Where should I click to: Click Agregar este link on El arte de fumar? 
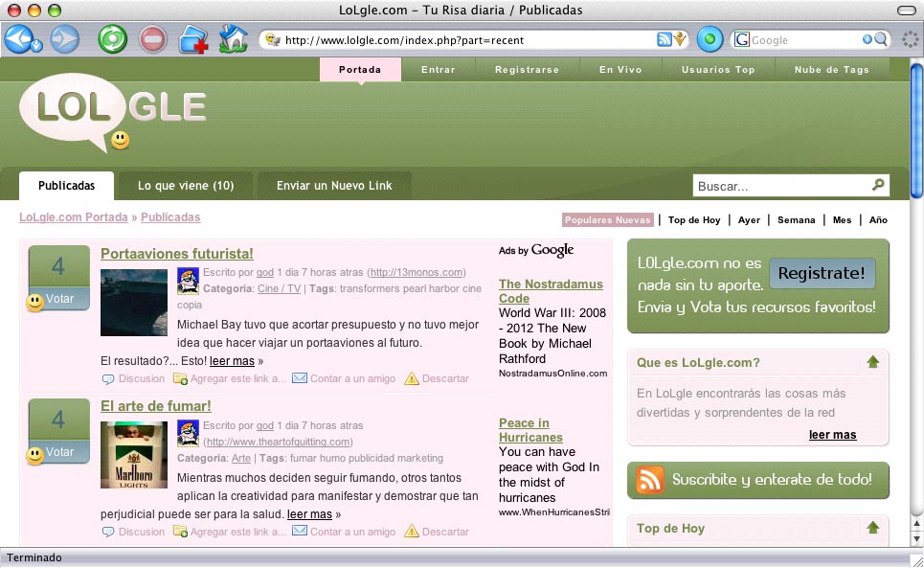(230, 532)
